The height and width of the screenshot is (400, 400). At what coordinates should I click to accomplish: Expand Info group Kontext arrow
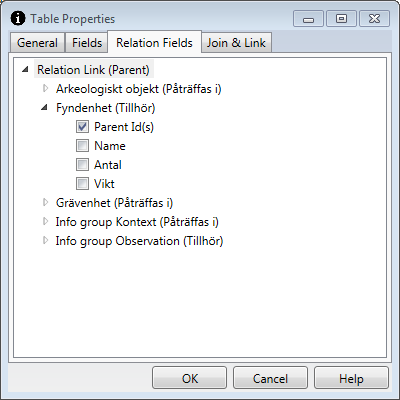click(x=46, y=221)
